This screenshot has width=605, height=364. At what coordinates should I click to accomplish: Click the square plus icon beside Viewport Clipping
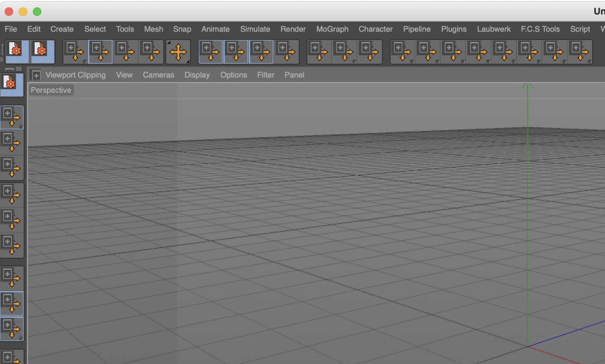pos(36,75)
